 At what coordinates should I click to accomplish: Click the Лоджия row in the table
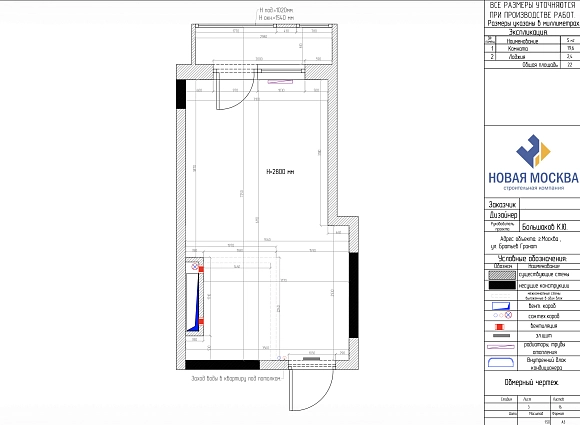coord(532,57)
